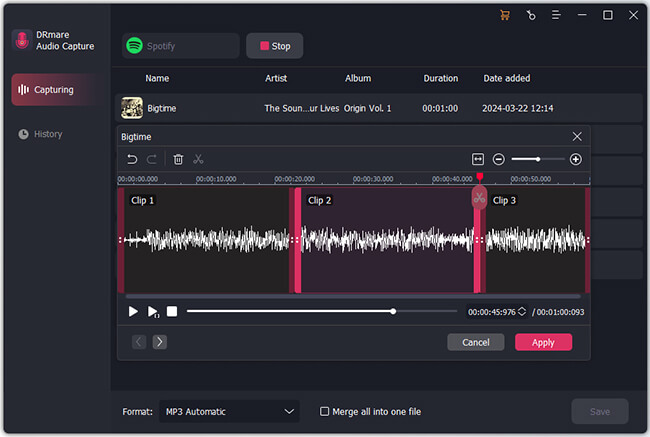Go to next track arrow
The width and height of the screenshot is (650, 437).
tap(160, 342)
